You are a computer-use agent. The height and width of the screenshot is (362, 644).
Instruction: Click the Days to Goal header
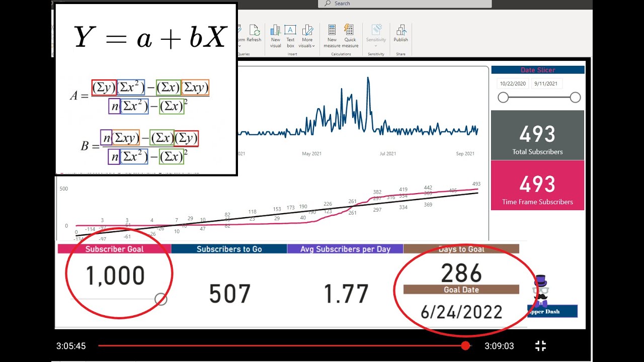(x=461, y=249)
